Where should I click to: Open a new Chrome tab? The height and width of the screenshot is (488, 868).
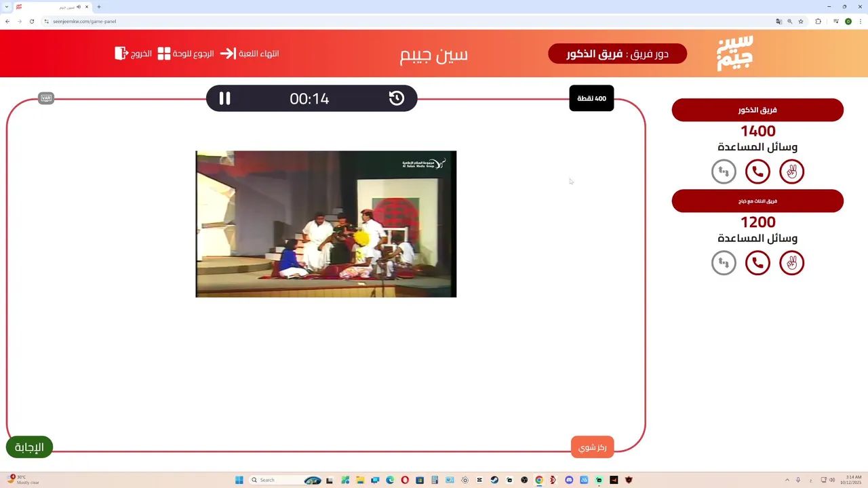[x=99, y=7]
